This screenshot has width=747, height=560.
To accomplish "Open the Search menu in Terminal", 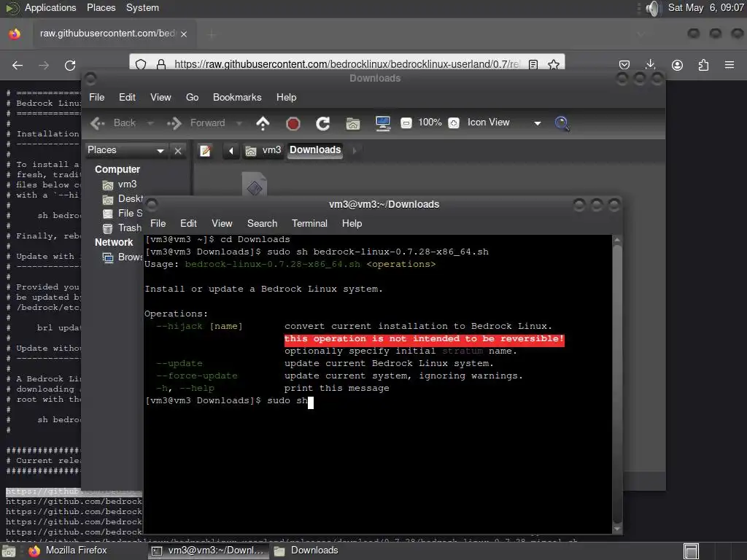I will [262, 223].
